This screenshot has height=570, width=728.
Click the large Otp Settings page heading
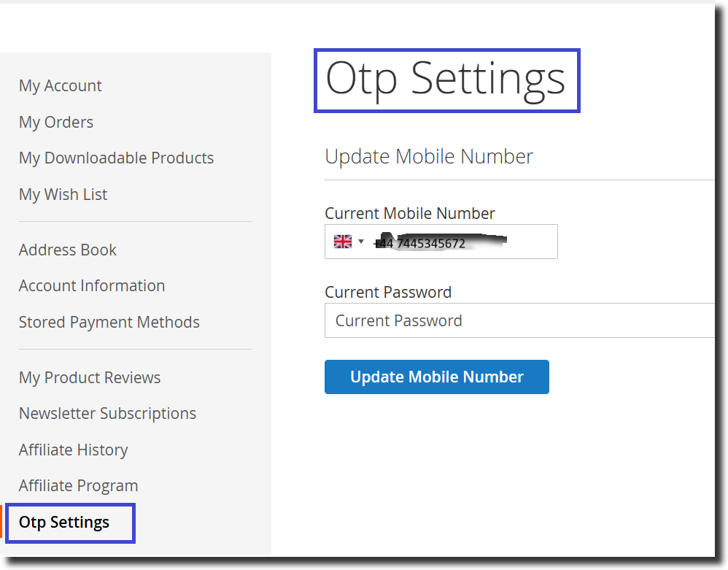[446, 79]
